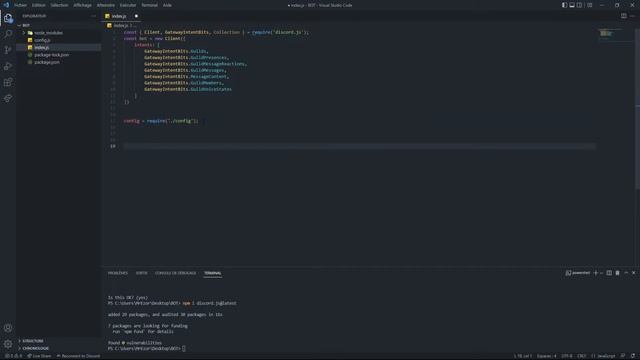Viewport: 640px width, 360px height.
Task: Click line and column status indicator
Action: [x=522, y=356]
